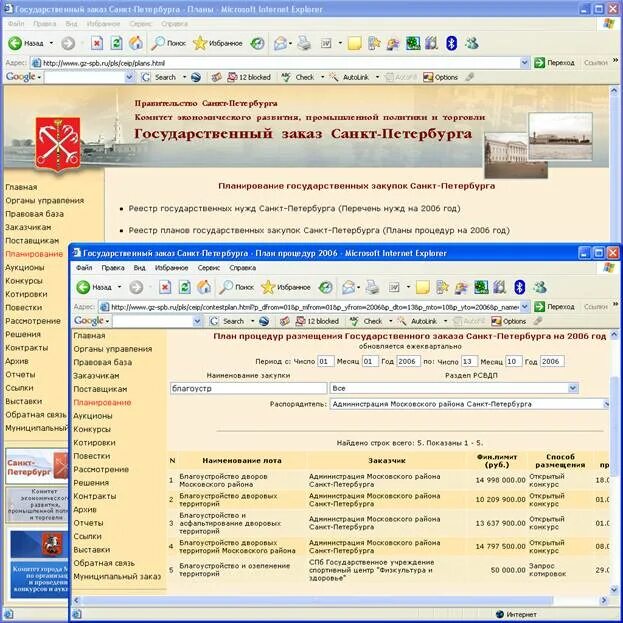Open address bar dropdown in rear window

point(524,63)
